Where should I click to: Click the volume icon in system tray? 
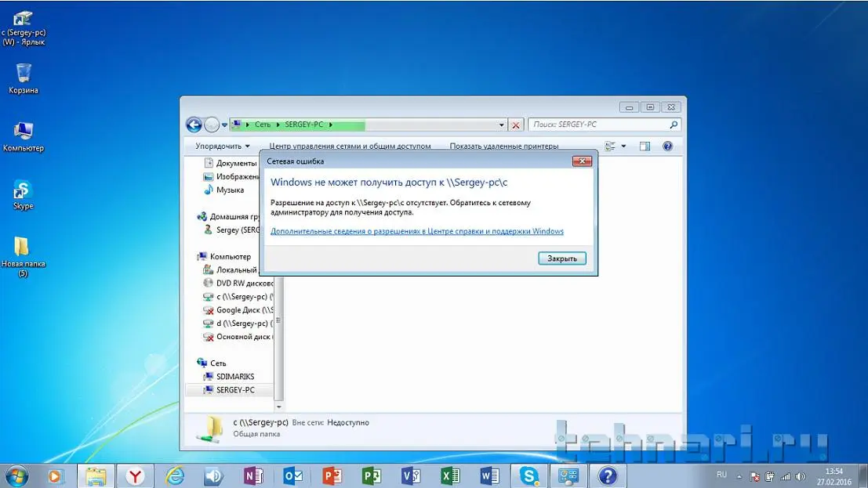[x=801, y=475]
